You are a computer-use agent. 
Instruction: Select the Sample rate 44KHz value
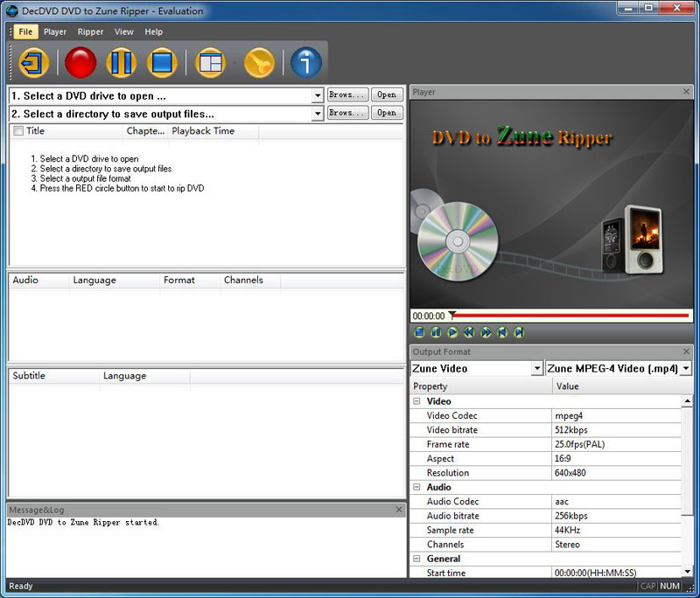[616, 530]
